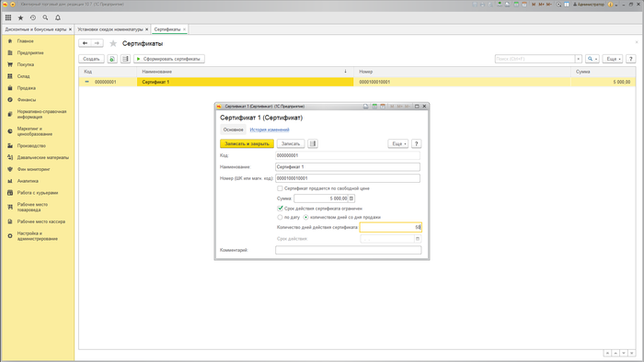Click the Администратор user label

click(589, 4)
